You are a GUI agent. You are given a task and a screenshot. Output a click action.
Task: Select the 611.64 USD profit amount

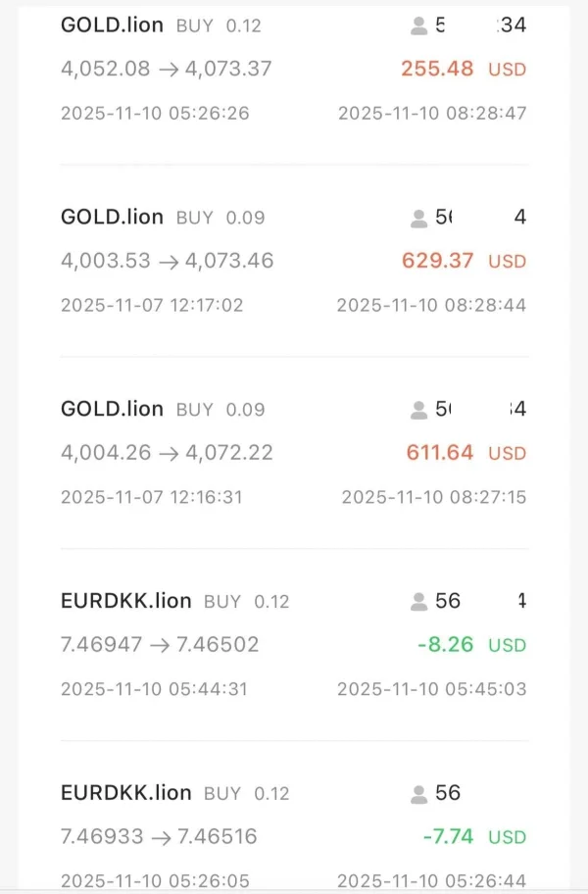point(440,453)
